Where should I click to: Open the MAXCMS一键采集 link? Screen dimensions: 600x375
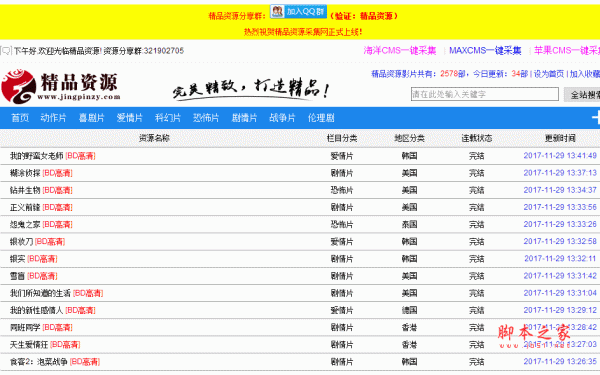click(485, 51)
